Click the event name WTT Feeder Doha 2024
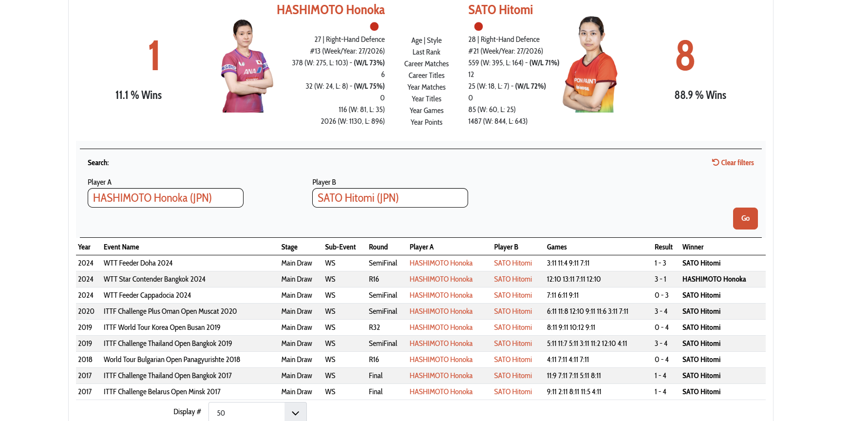This screenshot has width=868, height=421. pos(138,263)
